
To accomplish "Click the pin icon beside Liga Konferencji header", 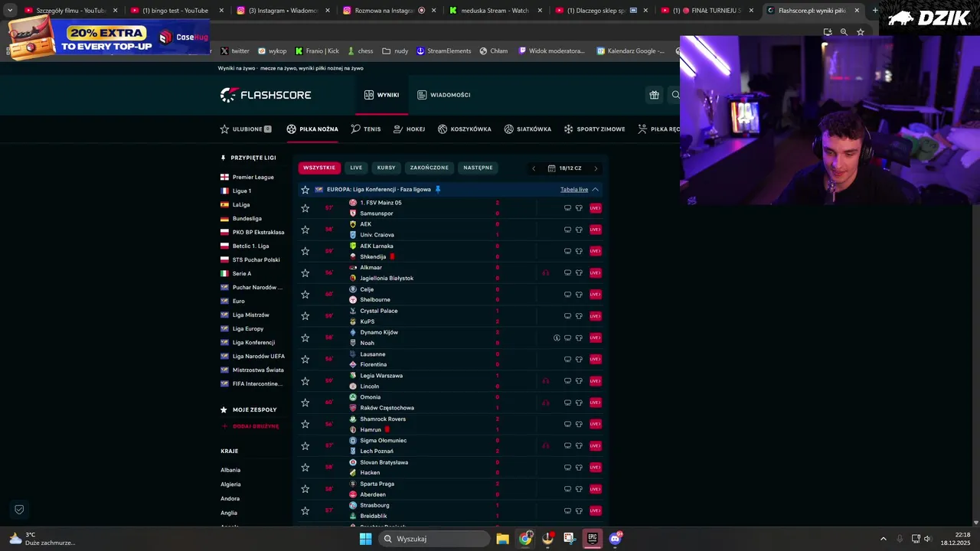I will pos(438,189).
